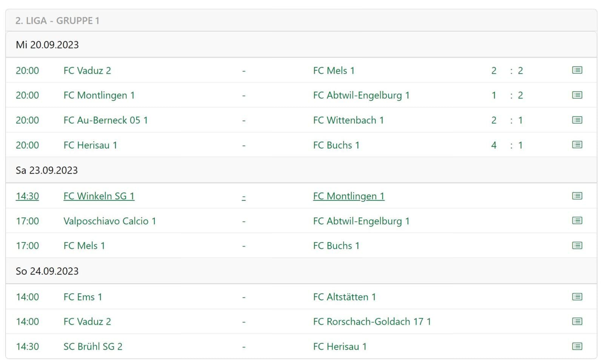The width and height of the screenshot is (604, 364).
Task: View details icon for FC Ems 1 vs FC Altstätten 1
Action: click(x=577, y=297)
